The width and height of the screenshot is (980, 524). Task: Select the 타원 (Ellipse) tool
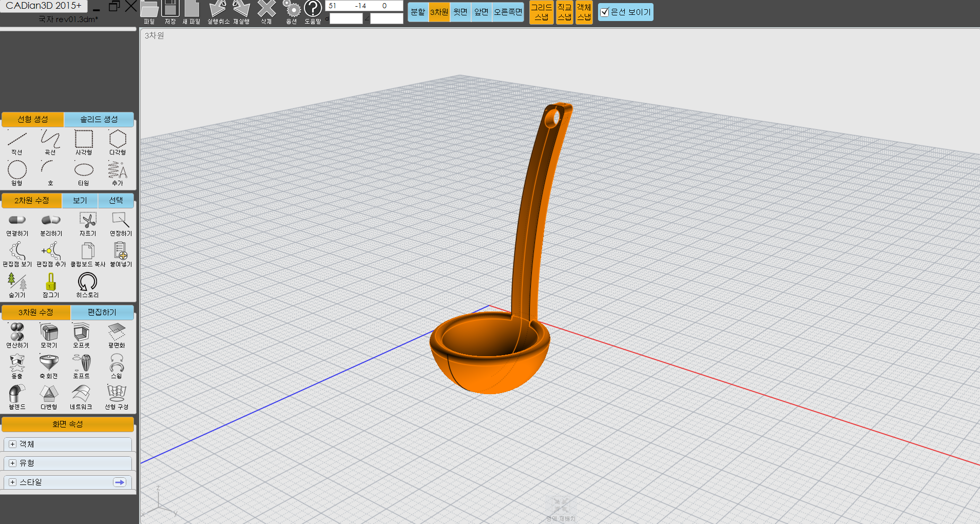pyautogui.click(x=84, y=170)
